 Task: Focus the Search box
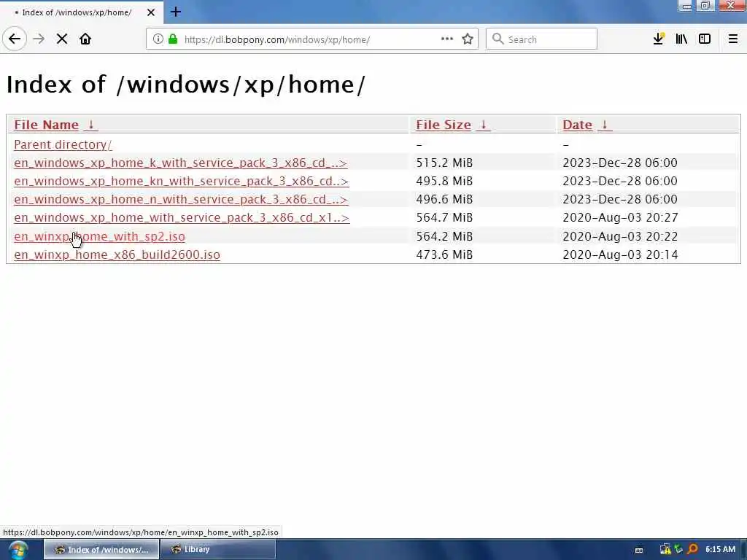point(542,39)
